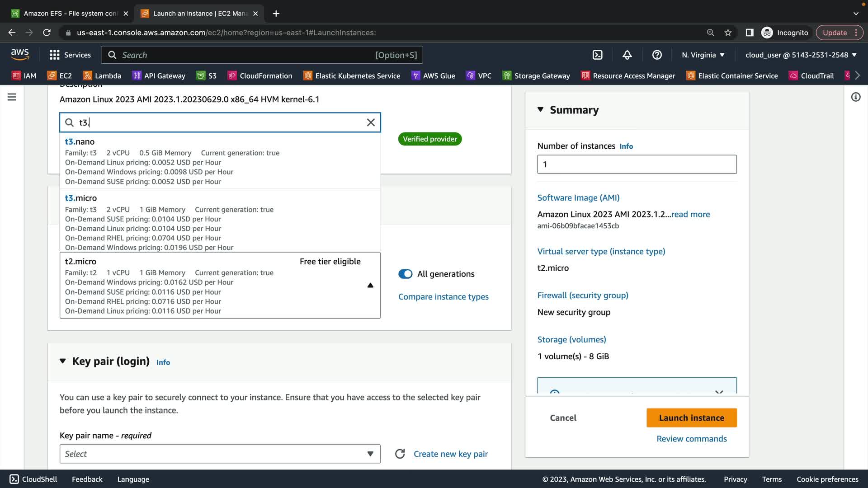The image size is (868, 488).
Task: Collapse the Summary panel
Action: click(x=540, y=110)
